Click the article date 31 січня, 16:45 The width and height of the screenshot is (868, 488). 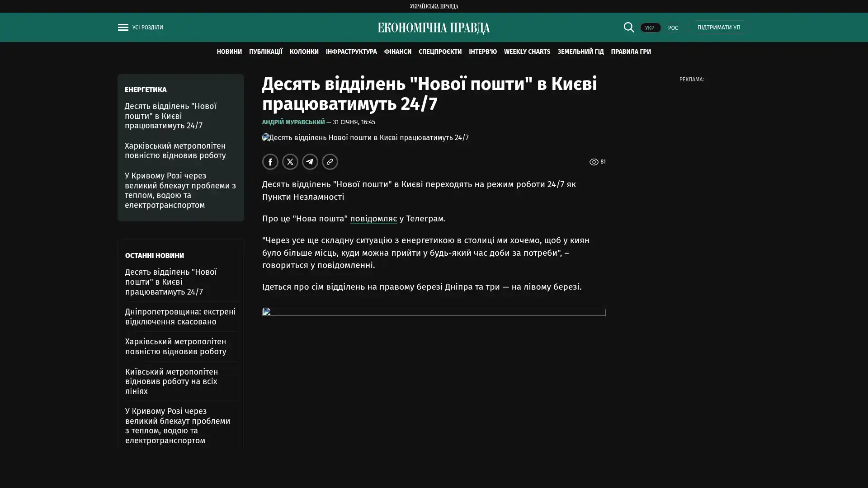click(354, 122)
